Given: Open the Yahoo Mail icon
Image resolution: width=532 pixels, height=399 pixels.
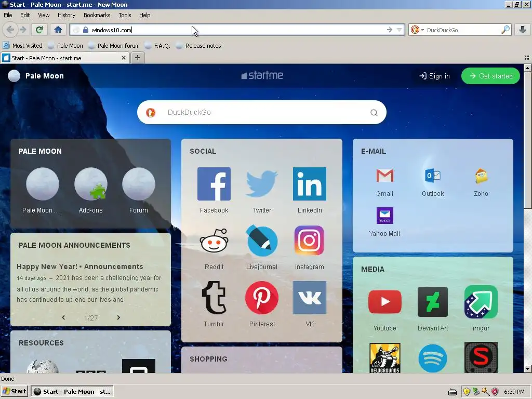Looking at the screenshot, I should click(x=385, y=216).
